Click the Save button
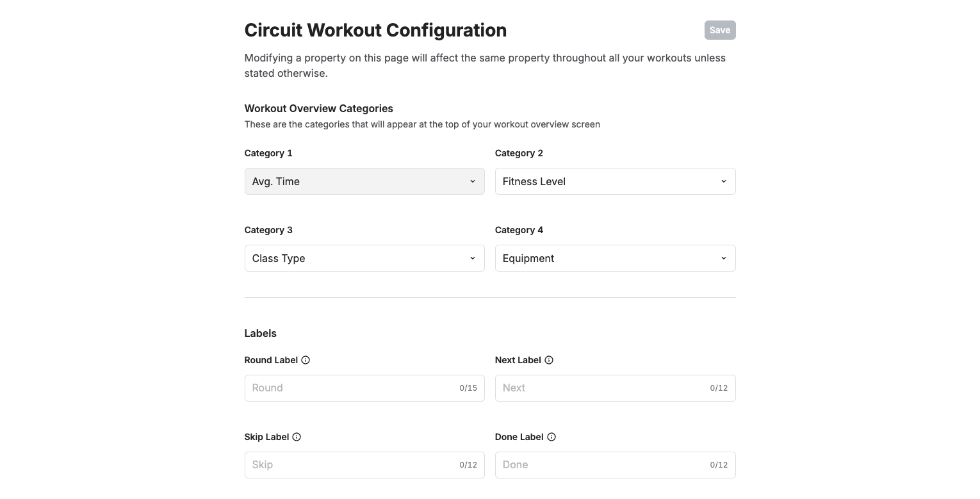980x499 pixels. coord(720,30)
